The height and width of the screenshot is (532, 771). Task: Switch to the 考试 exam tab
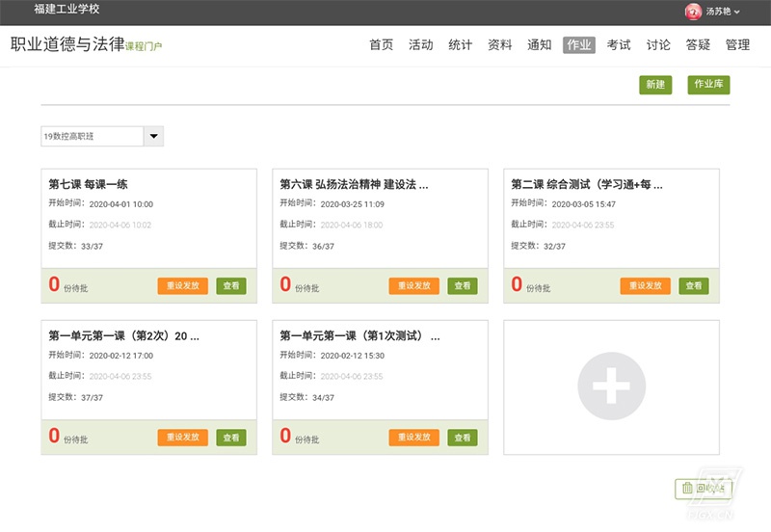point(619,44)
